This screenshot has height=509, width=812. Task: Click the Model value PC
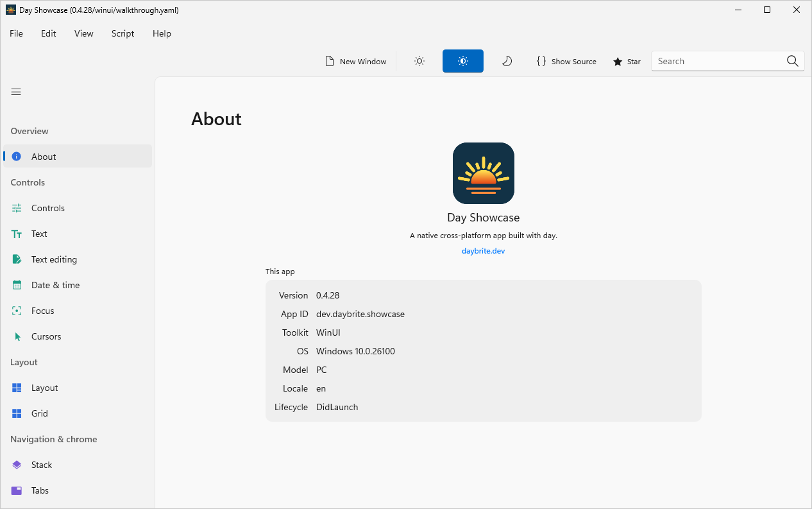pos(321,370)
